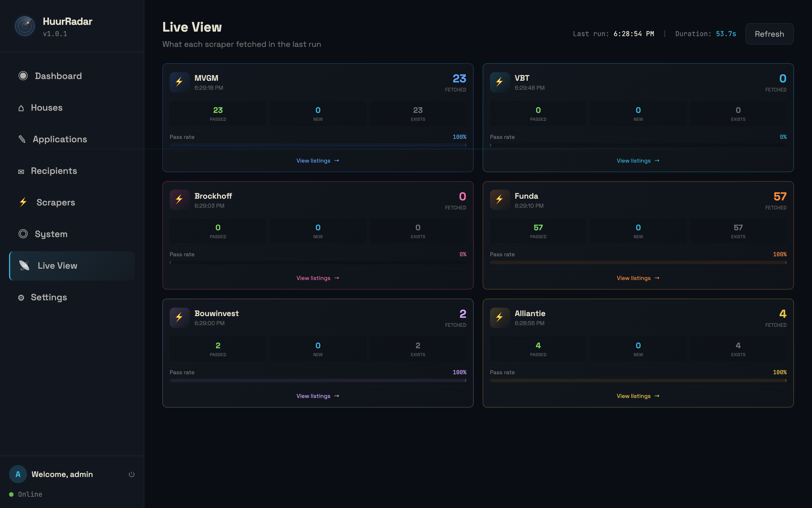Click the version label v1.0.1
Image resolution: width=812 pixels, height=508 pixels.
pyautogui.click(x=55, y=34)
